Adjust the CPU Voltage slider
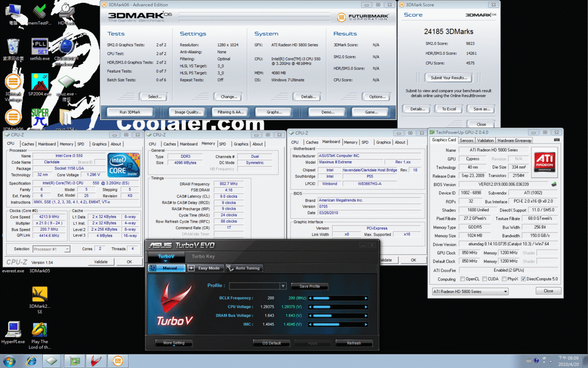 click(x=339, y=307)
